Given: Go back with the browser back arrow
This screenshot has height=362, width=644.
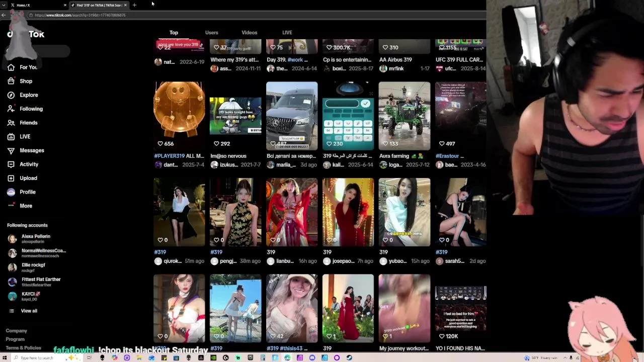Looking at the screenshot, I should (x=4, y=15).
